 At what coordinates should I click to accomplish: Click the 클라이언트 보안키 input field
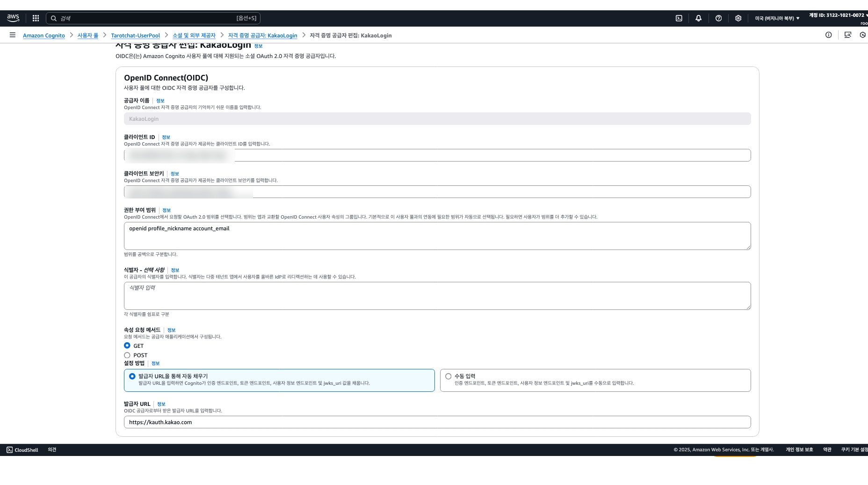tap(437, 192)
